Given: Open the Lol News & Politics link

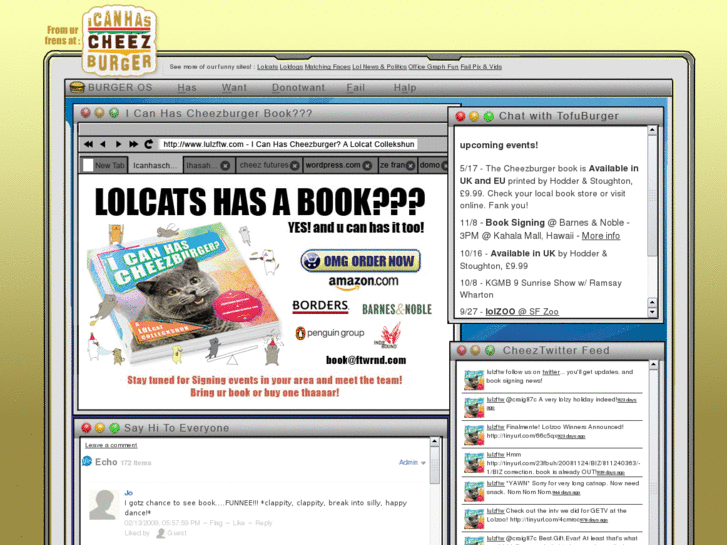Looking at the screenshot, I should click(379, 67).
